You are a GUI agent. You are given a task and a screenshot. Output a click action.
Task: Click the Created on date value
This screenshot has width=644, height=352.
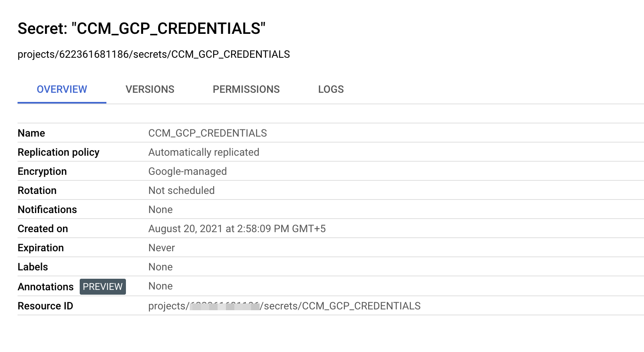237,229
